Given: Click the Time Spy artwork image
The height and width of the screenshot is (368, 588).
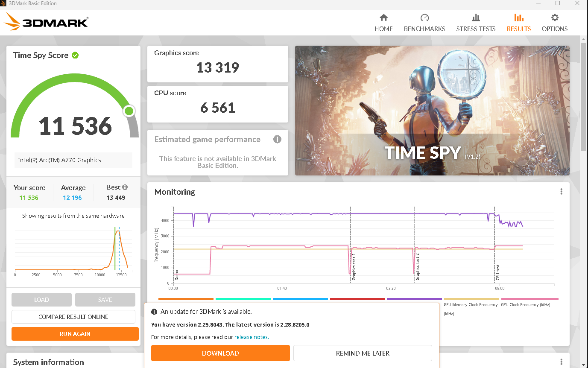Looking at the screenshot, I should pyautogui.click(x=432, y=110).
